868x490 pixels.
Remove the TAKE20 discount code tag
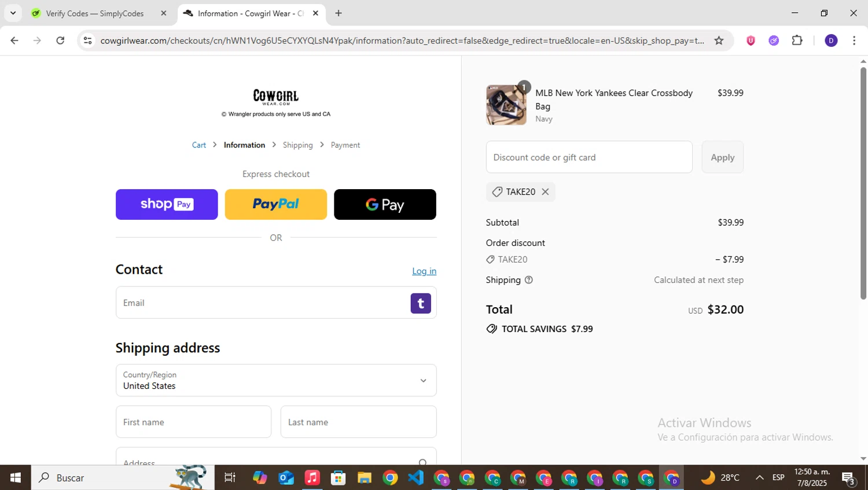(x=545, y=191)
